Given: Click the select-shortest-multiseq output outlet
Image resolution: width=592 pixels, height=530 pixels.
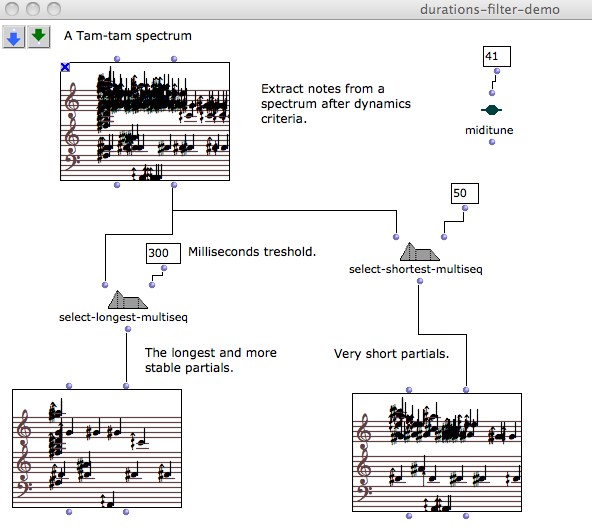Looking at the screenshot, I should (420, 281).
